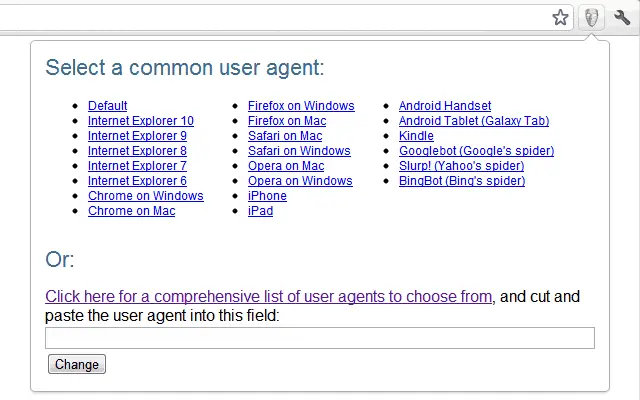Pick Chrome on Mac user agent

click(131, 211)
